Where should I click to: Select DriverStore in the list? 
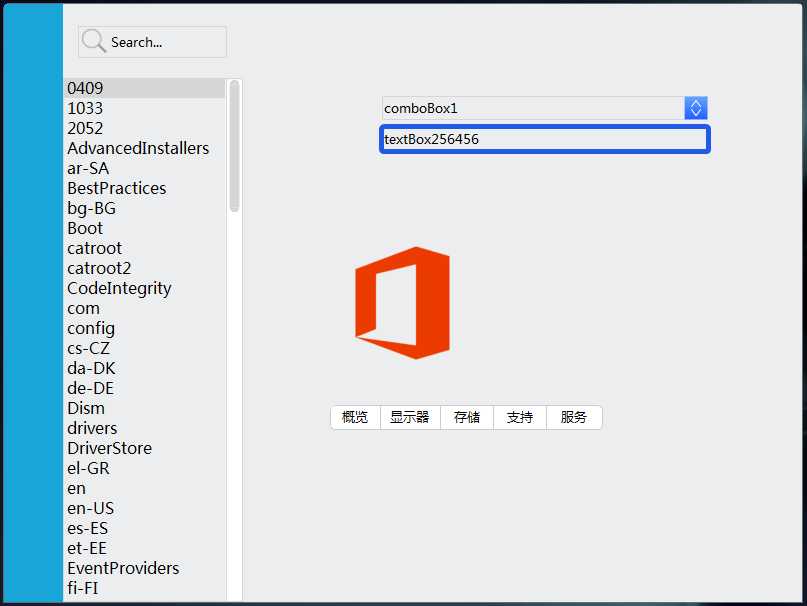[145, 448]
